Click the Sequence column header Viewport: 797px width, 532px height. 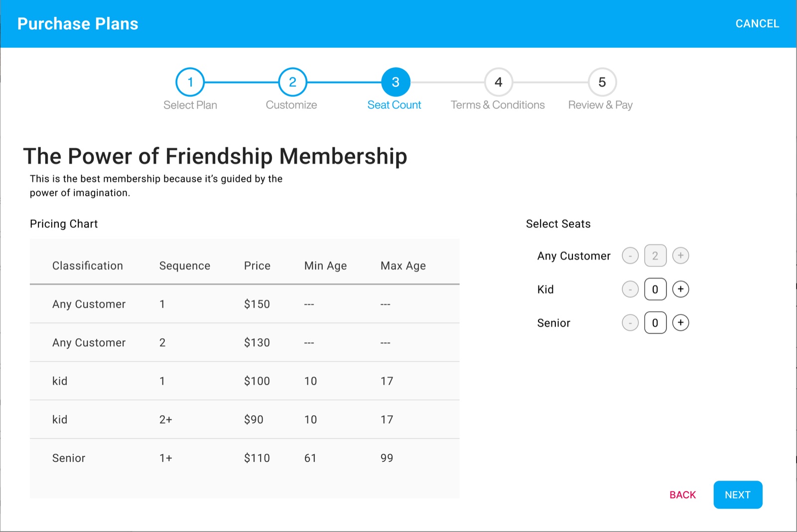pyautogui.click(x=185, y=266)
